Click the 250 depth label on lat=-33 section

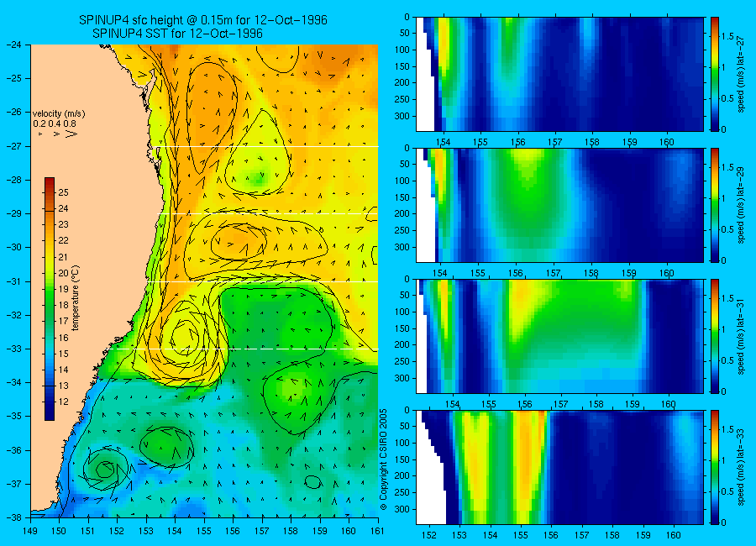tap(402, 492)
